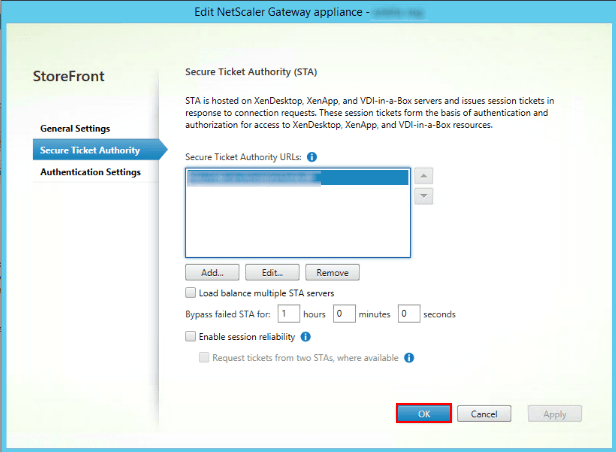Move STA URL down with arrow button

pos(424,196)
